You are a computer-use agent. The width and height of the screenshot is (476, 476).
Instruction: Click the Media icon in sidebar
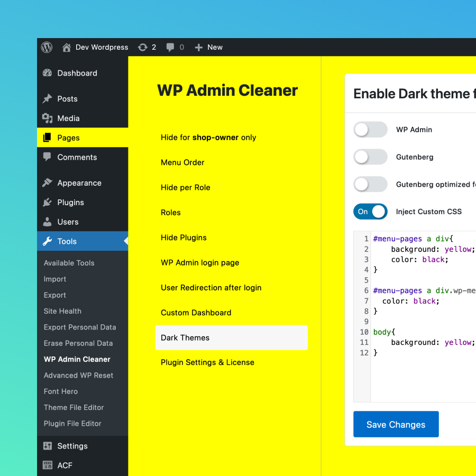(x=47, y=118)
